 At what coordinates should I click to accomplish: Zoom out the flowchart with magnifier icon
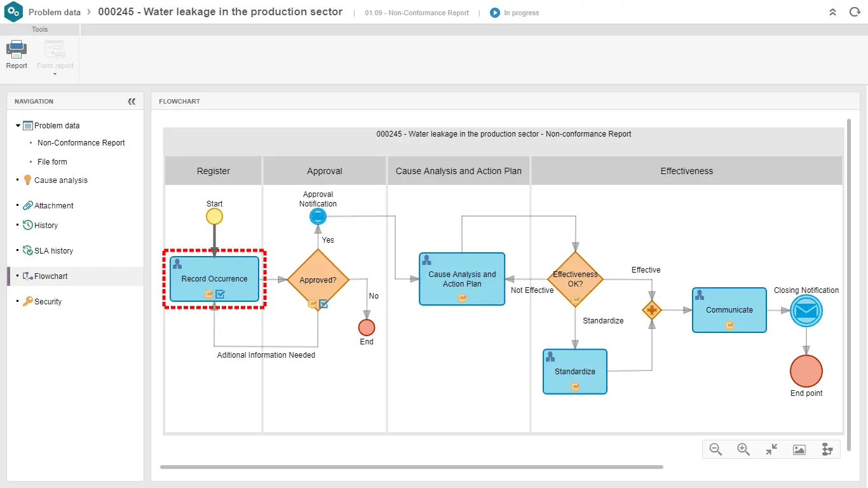click(715, 449)
